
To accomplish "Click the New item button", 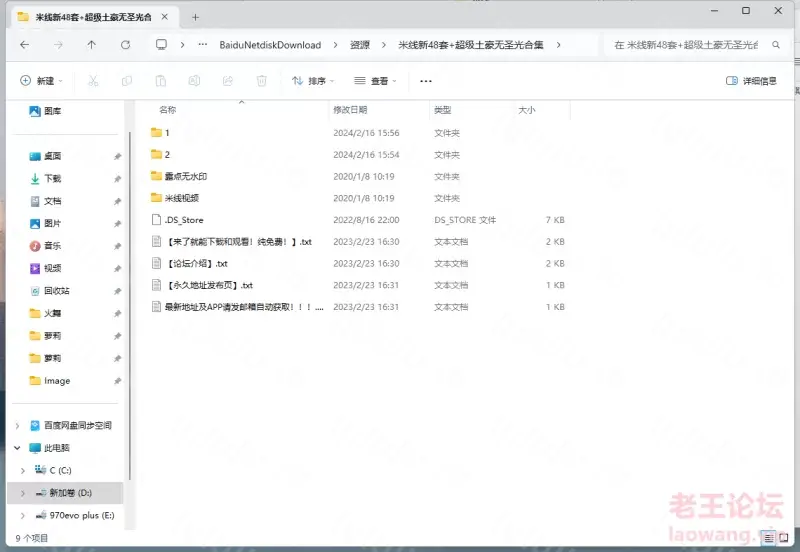I will (41, 81).
